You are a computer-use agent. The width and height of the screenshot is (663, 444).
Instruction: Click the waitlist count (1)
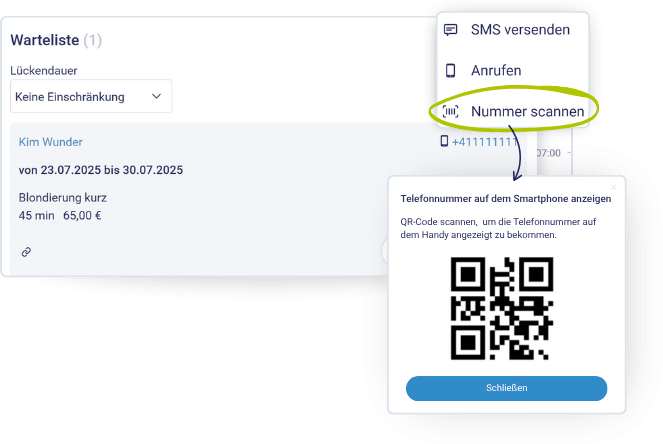[x=93, y=40]
